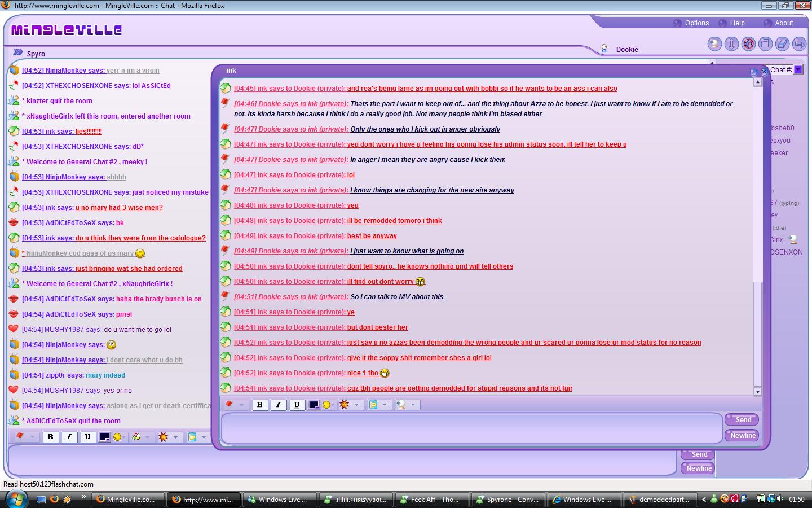Toggle the sound mute speaker icon
The image size is (812, 508).
click(x=748, y=43)
